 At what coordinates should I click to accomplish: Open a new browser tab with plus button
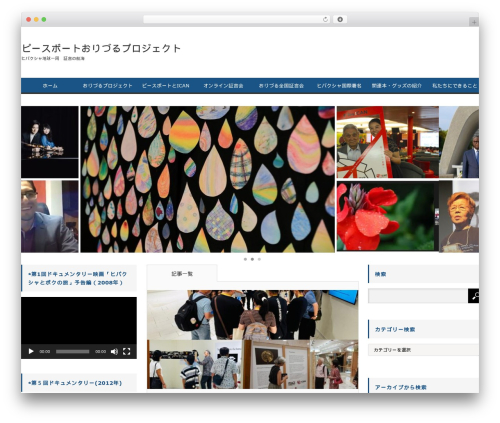click(474, 22)
